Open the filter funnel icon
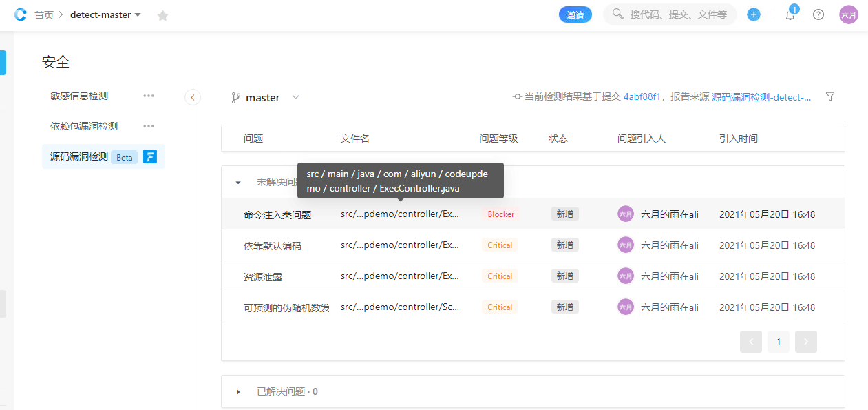Image resolution: width=868 pixels, height=410 pixels. click(x=830, y=97)
